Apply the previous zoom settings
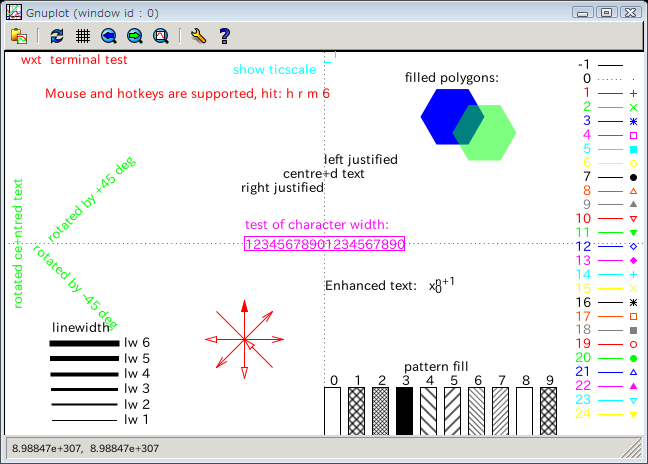648x464 pixels. click(109, 36)
